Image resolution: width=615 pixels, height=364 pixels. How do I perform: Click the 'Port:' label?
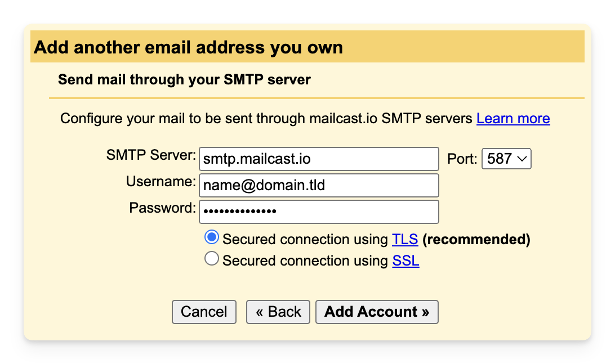click(462, 159)
